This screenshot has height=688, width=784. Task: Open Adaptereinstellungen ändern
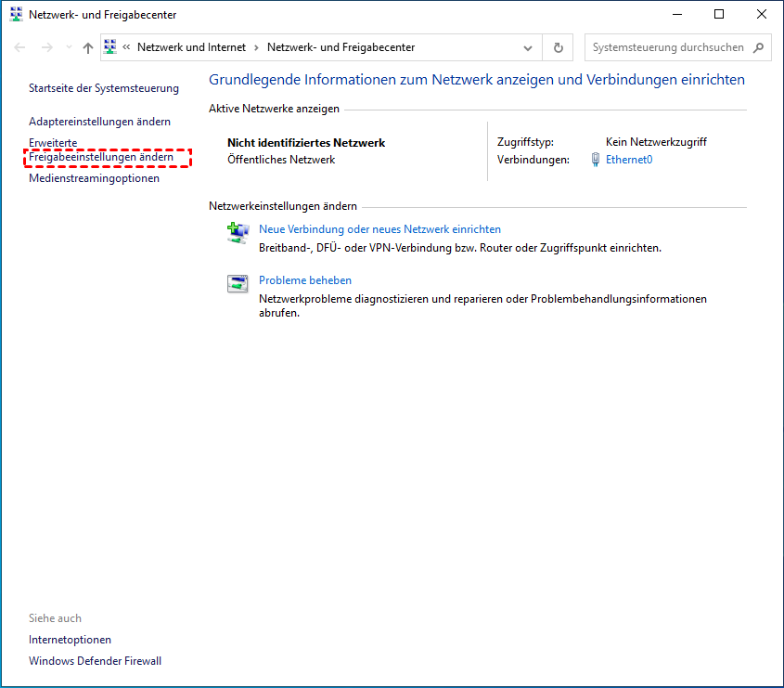coord(99,122)
